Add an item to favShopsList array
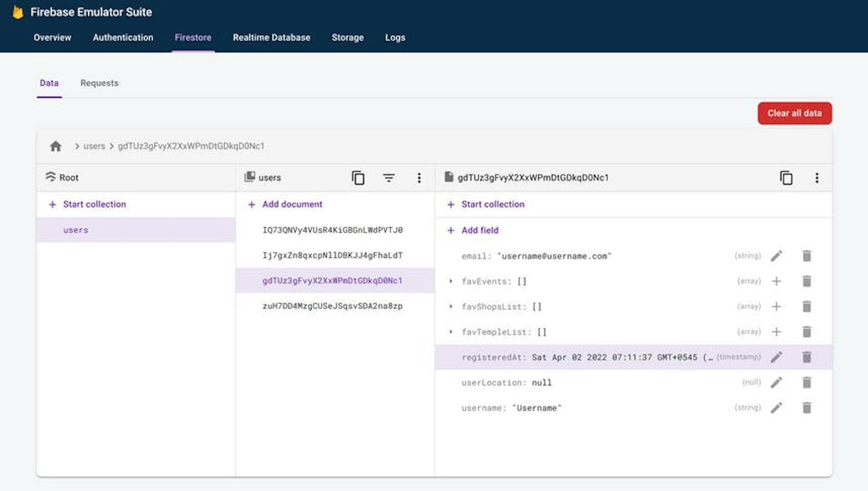The width and height of the screenshot is (868, 491). tap(776, 307)
